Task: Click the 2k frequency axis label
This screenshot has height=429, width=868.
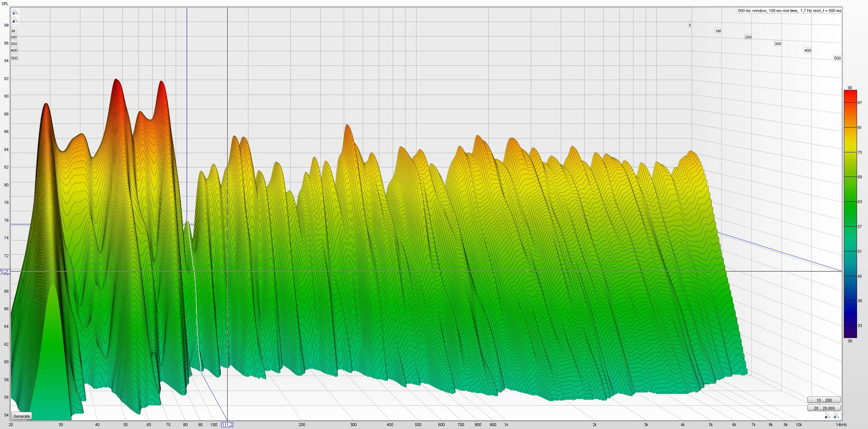Action: click(x=594, y=425)
